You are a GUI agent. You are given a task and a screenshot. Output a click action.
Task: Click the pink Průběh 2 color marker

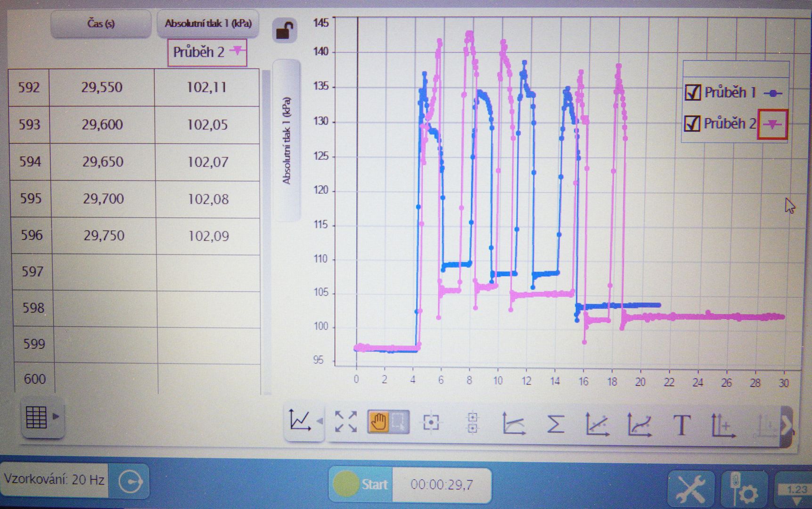point(772,124)
